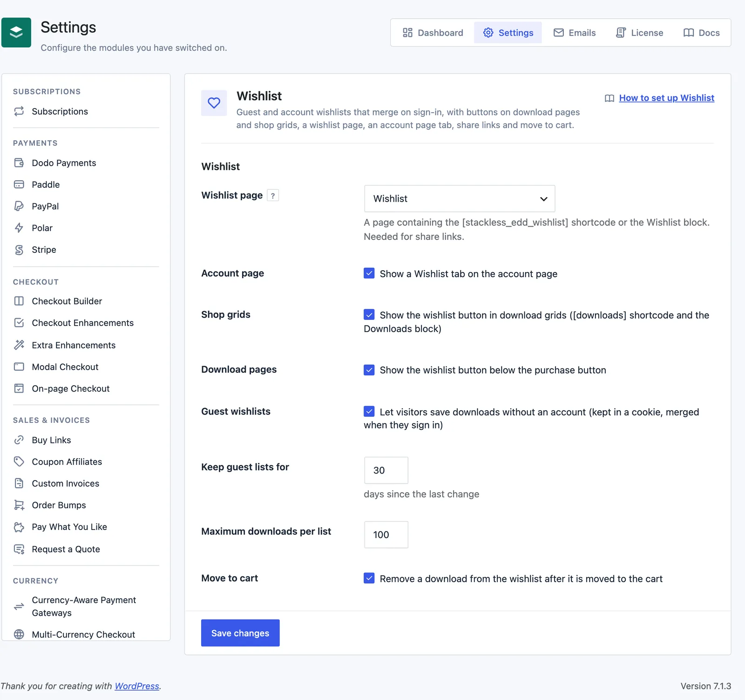Click the Checkout Builder layout icon
Image resolution: width=745 pixels, height=700 pixels.
(x=19, y=301)
